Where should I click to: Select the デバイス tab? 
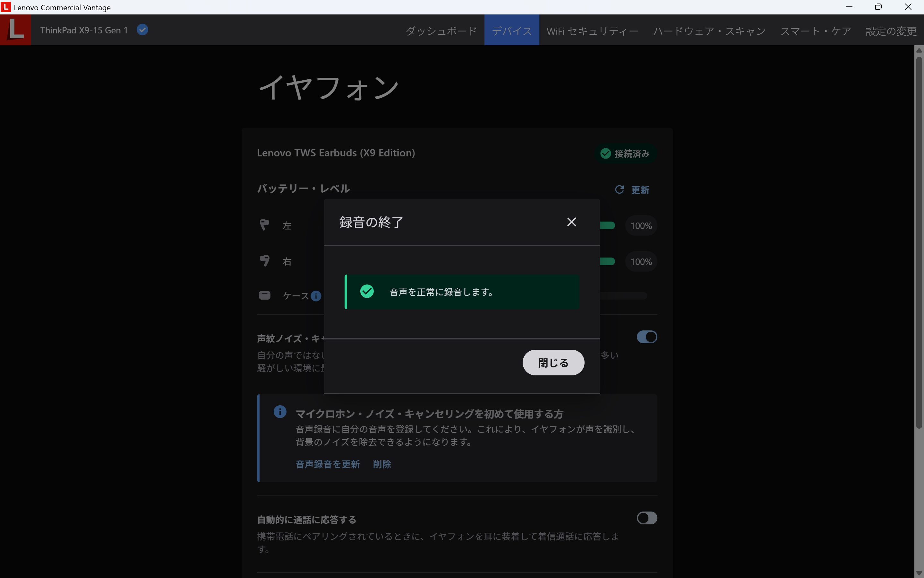click(512, 30)
